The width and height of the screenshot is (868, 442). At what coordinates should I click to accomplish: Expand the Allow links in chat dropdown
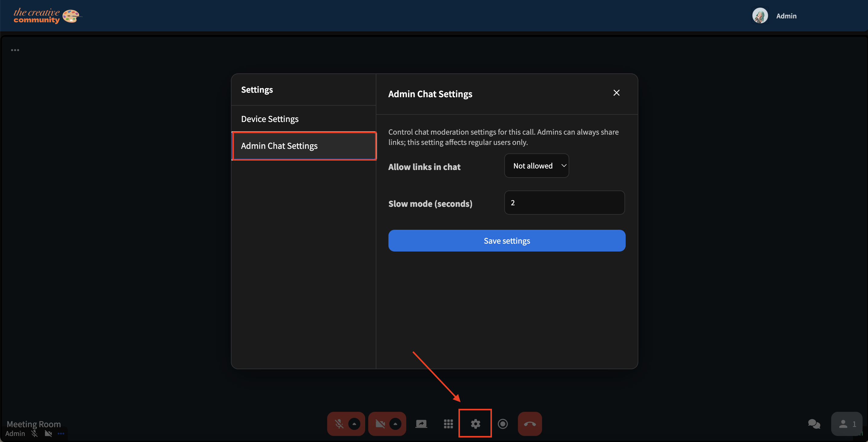click(536, 165)
